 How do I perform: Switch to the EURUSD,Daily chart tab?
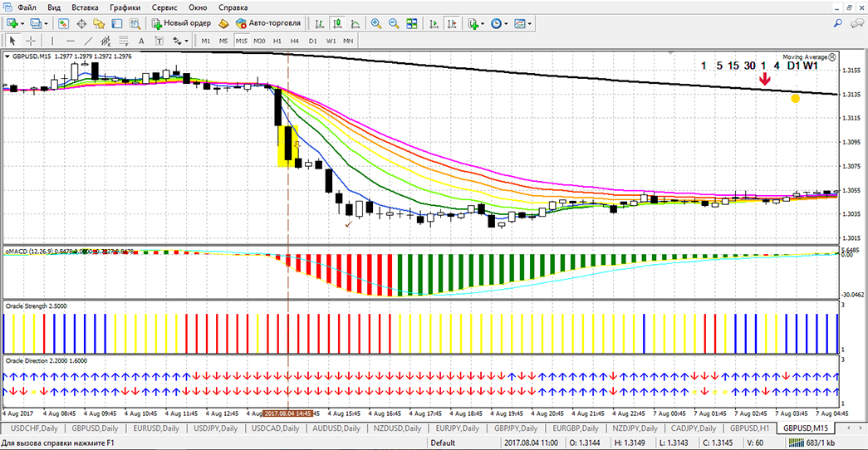pyautogui.click(x=157, y=428)
